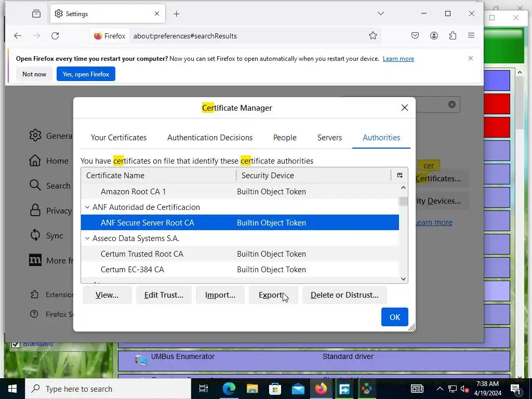Screen dimensions: 532x399
Task: Bookmark this page with star icon
Action: (373, 36)
